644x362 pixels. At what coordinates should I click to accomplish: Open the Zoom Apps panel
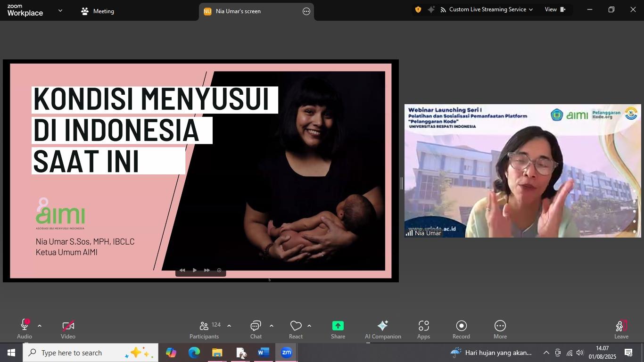pos(423,329)
